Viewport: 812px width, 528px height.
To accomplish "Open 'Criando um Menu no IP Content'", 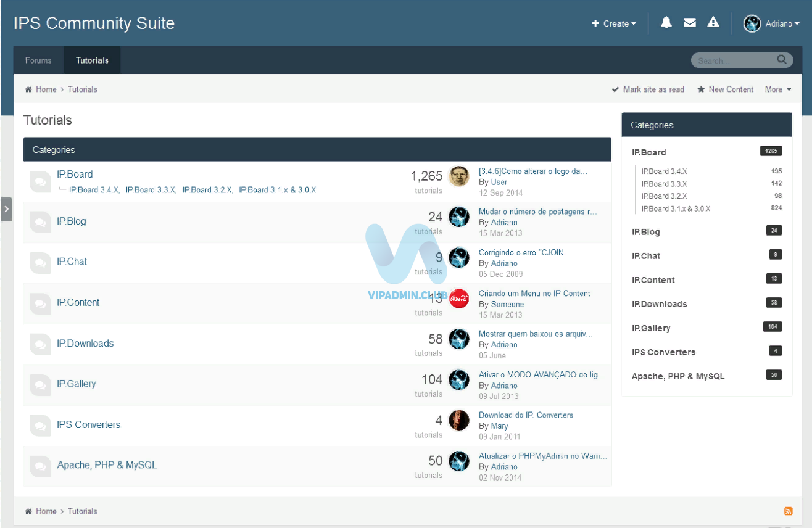I will click(535, 293).
